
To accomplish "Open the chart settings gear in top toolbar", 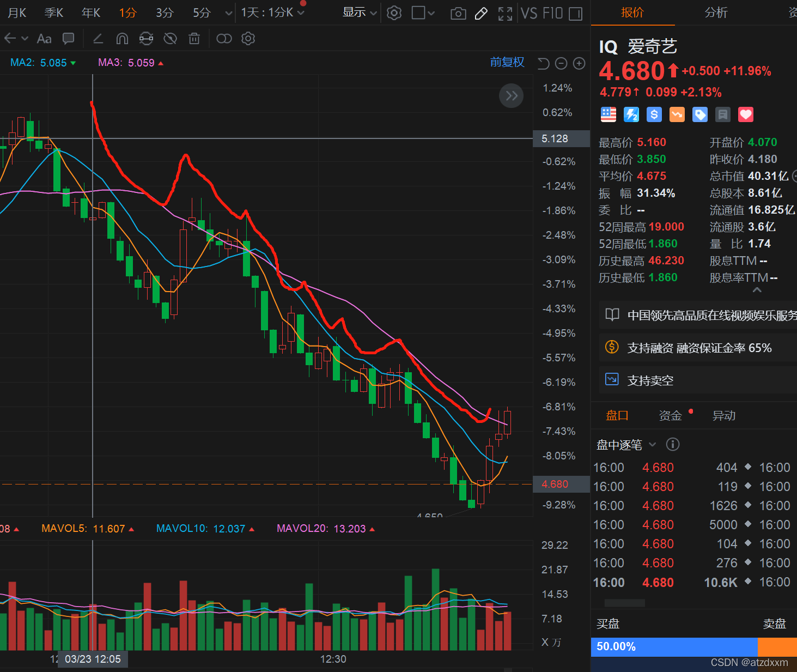I will [x=394, y=13].
